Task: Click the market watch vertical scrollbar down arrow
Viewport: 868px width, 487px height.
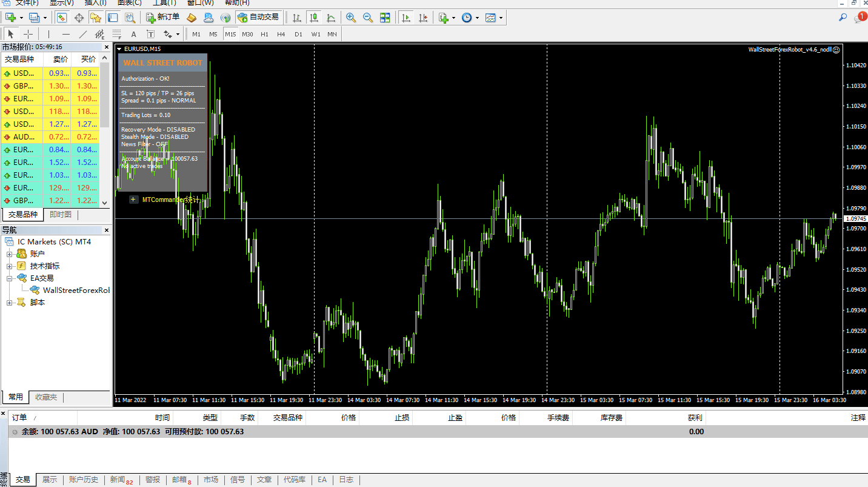Action: click(104, 203)
